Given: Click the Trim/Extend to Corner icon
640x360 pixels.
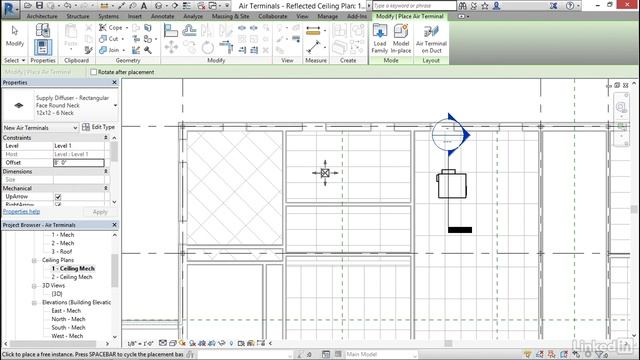Looking at the screenshot, I should click(x=226, y=47).
